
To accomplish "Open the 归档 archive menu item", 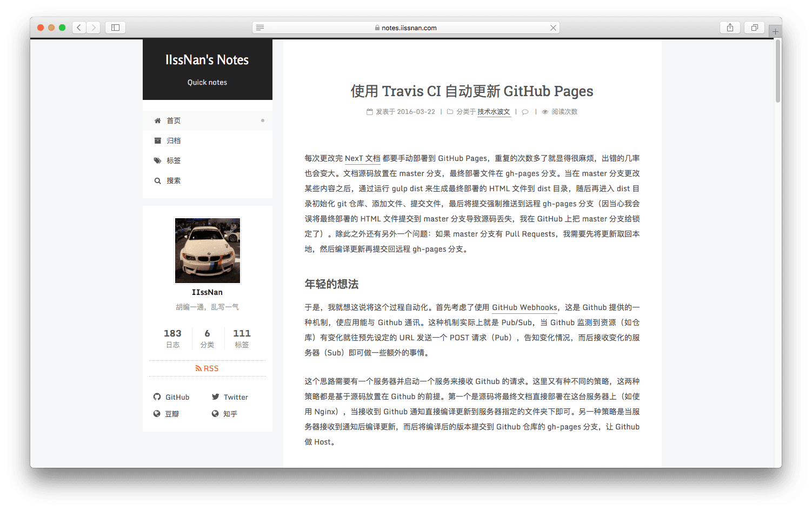I will tap(208, 140).
